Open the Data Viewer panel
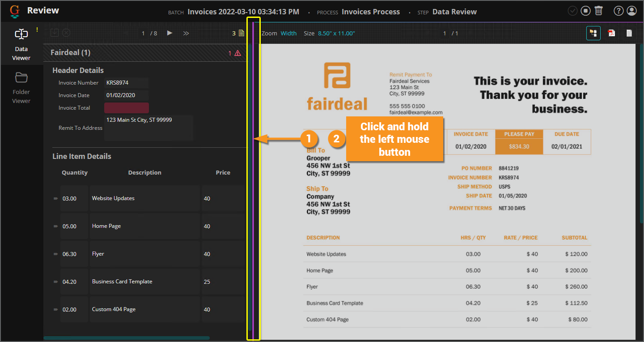The image size is (644, 342). [x=21, y=44]
